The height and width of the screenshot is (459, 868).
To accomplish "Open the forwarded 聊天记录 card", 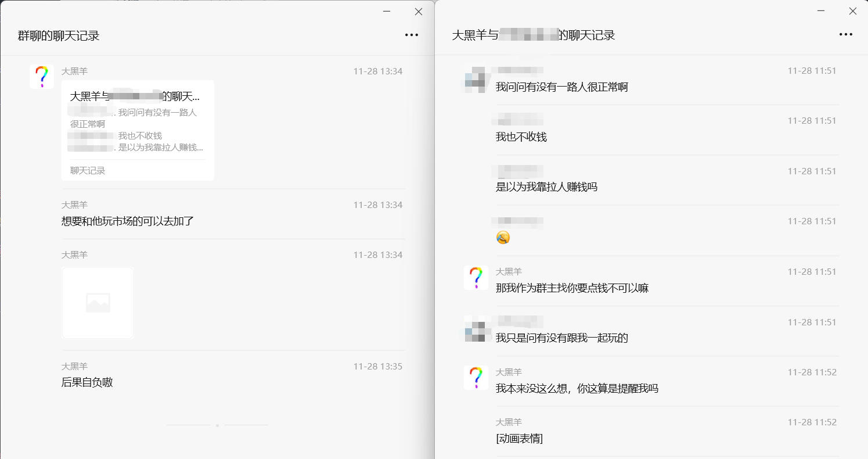I will tap(138, 130).
